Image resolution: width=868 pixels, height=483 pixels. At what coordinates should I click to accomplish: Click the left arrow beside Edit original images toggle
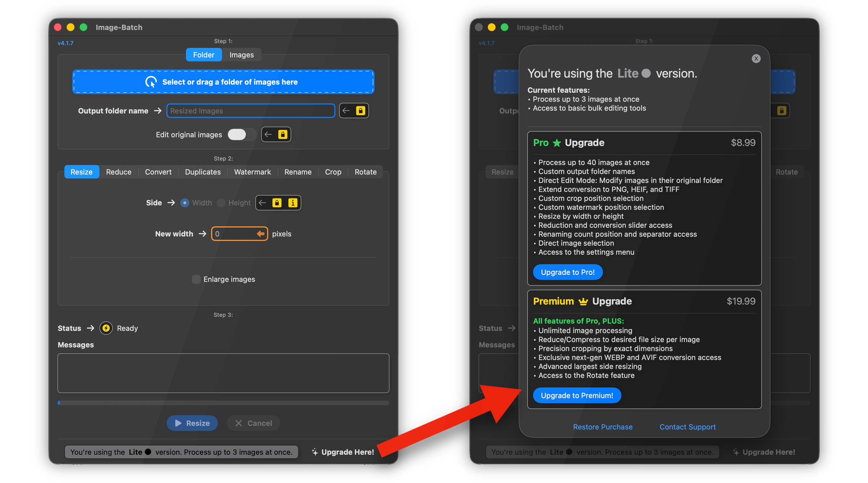coord(268,134)
